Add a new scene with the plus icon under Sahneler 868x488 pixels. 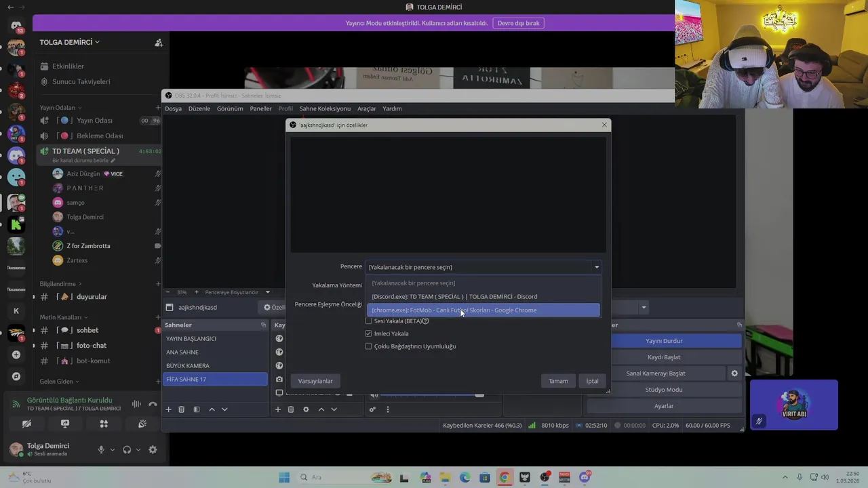tap(169, 409)
